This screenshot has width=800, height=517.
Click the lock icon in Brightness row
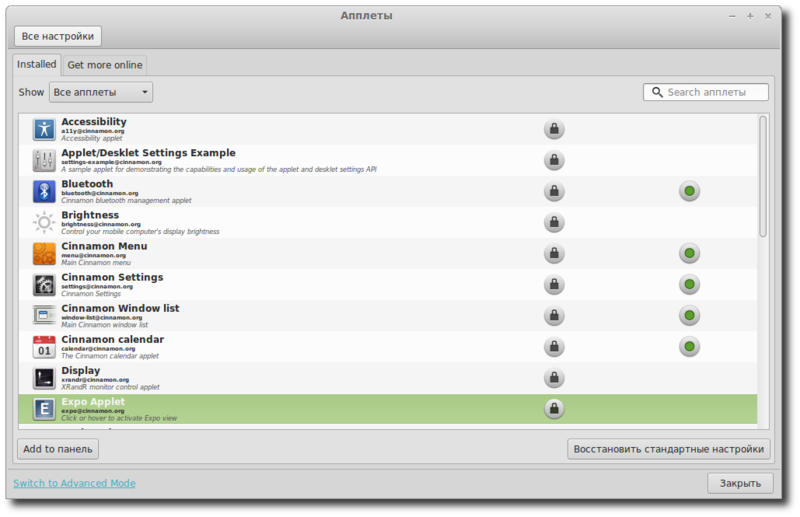[x=554, y=223]
